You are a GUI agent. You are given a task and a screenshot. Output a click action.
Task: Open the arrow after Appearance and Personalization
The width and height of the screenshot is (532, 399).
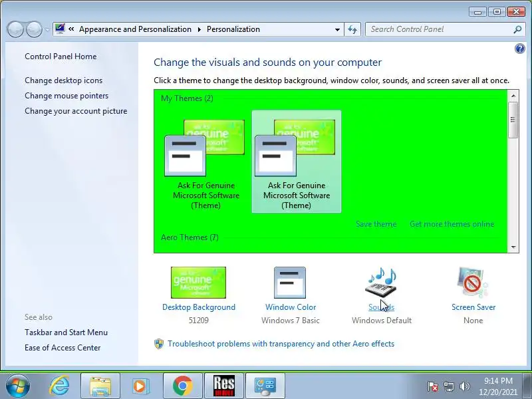point(199,29)
